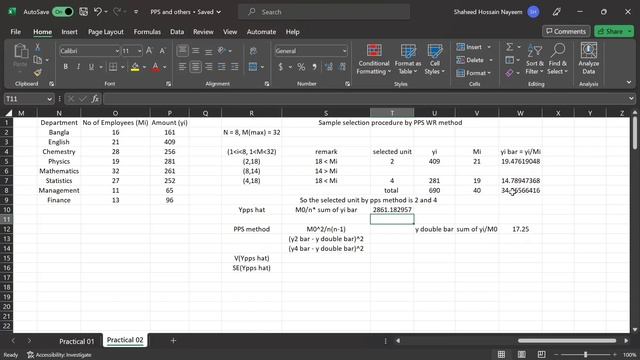
Task: Toggle Bold formatting
Action: pyautogui.click(x=65, y=67)
